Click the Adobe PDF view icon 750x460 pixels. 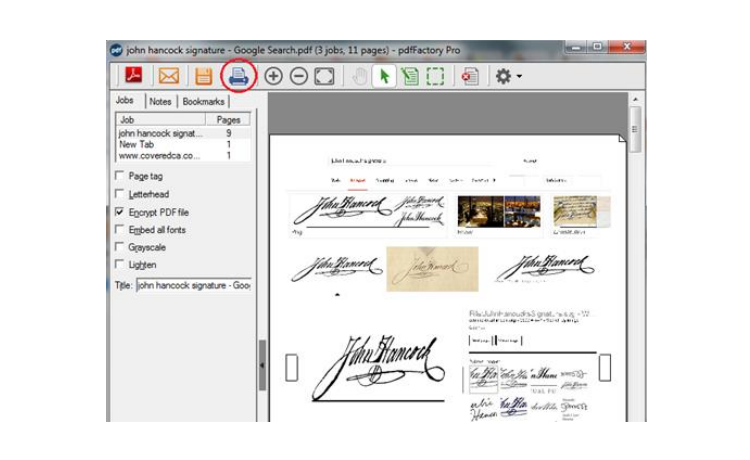click(x=133, y=76)
